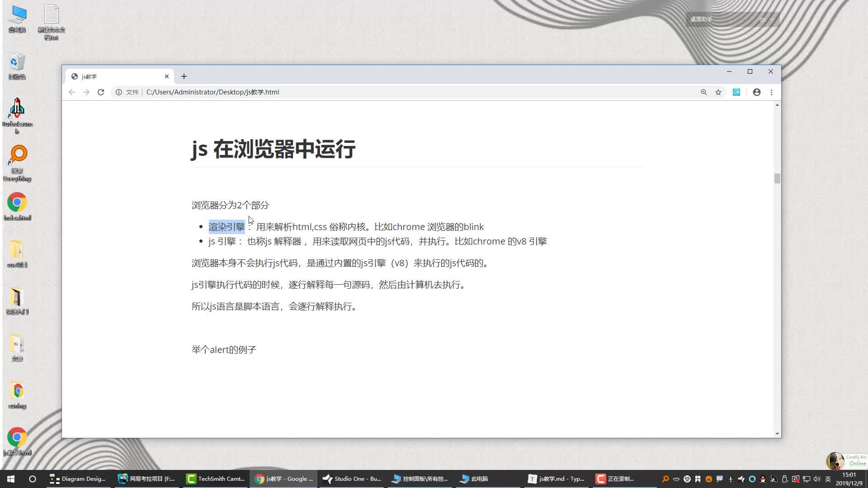
Task: Open the Windows Start menu
Action: tap(11, 479)
